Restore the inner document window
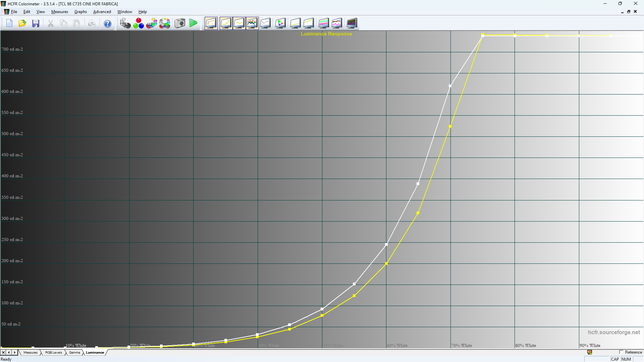Image resolution: width=644 pixels, height=362 pixels. pos(629,12)
